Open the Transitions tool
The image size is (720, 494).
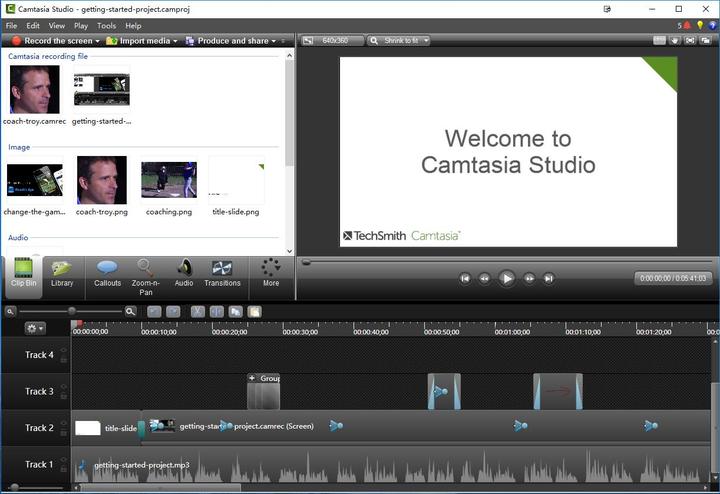coord(222,274)
